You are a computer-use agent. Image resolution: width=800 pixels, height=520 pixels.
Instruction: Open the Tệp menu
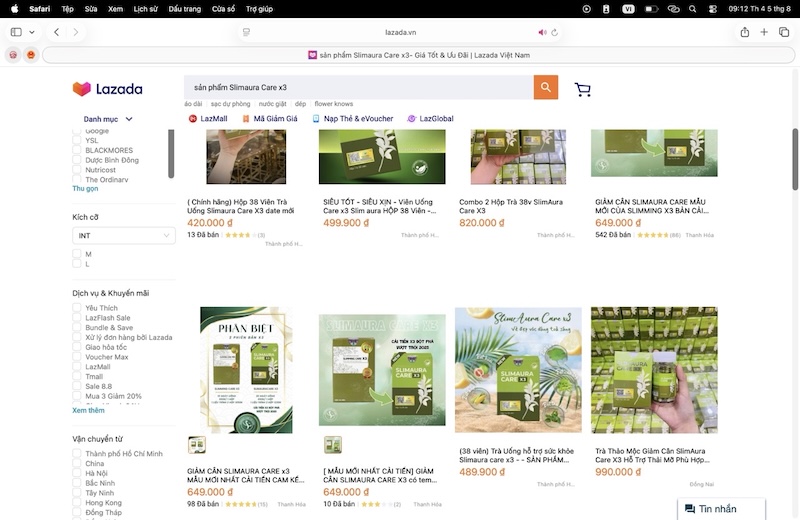click(x=67, y=9)
